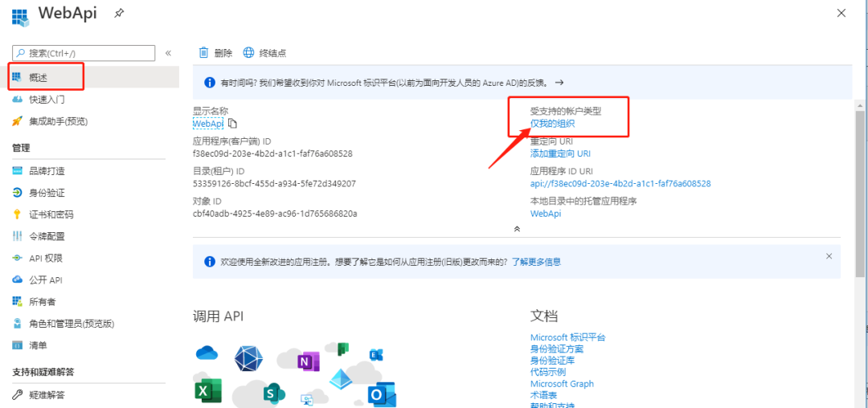Dismiss the app registration welcome banner
Image resolution: width=868 pixels, height=408 pixels.
829,256
